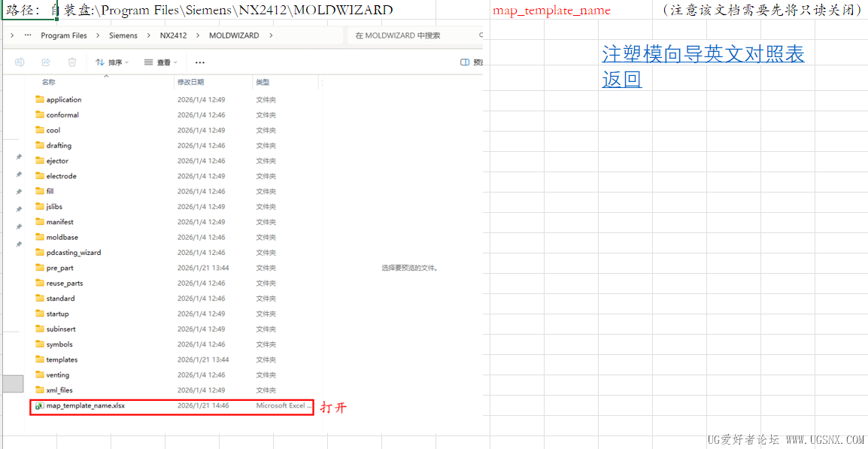
Task: Click the 2026/1/21 13:44 date for templates
Action: click(203, 360)
